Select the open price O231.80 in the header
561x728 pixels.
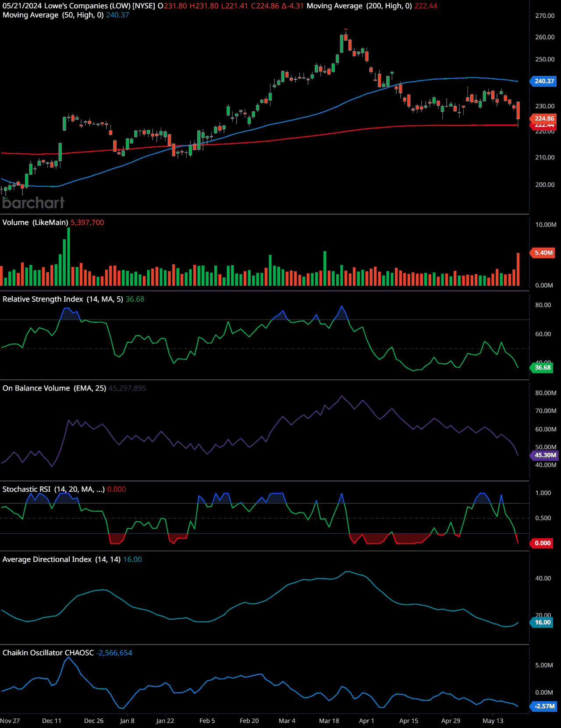[172, 6]
